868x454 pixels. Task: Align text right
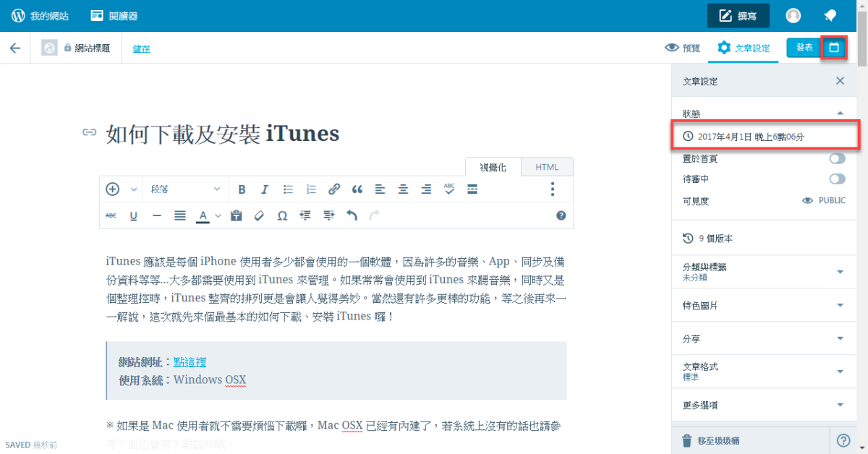point(426,189)
